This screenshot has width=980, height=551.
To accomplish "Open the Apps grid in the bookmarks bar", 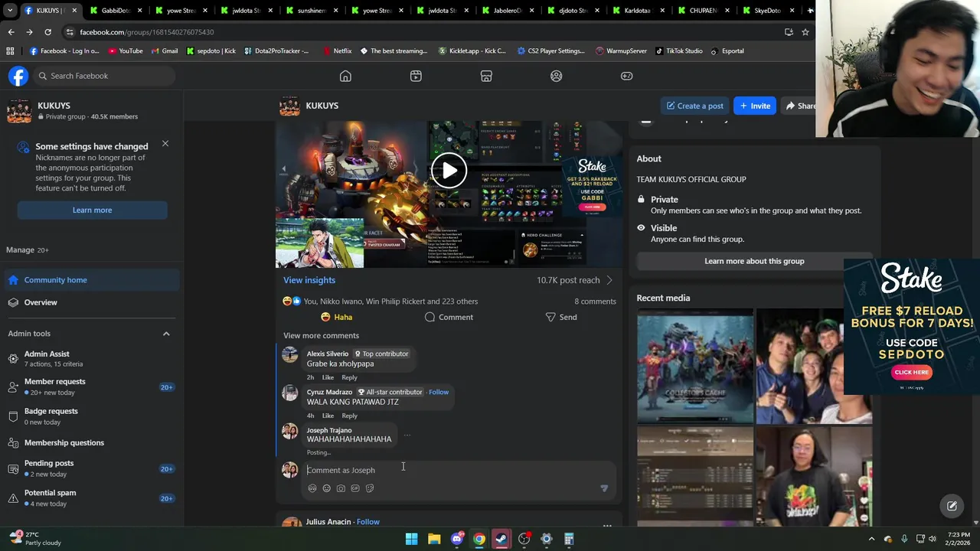I will click(10, 51).
